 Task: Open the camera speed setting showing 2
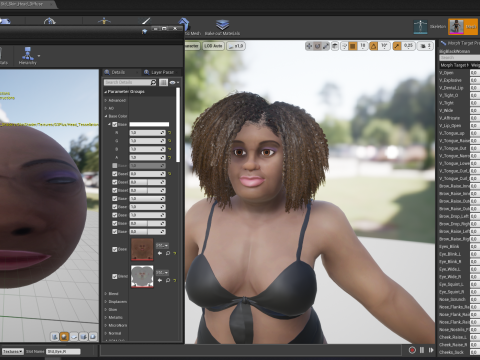pos(425,46)
